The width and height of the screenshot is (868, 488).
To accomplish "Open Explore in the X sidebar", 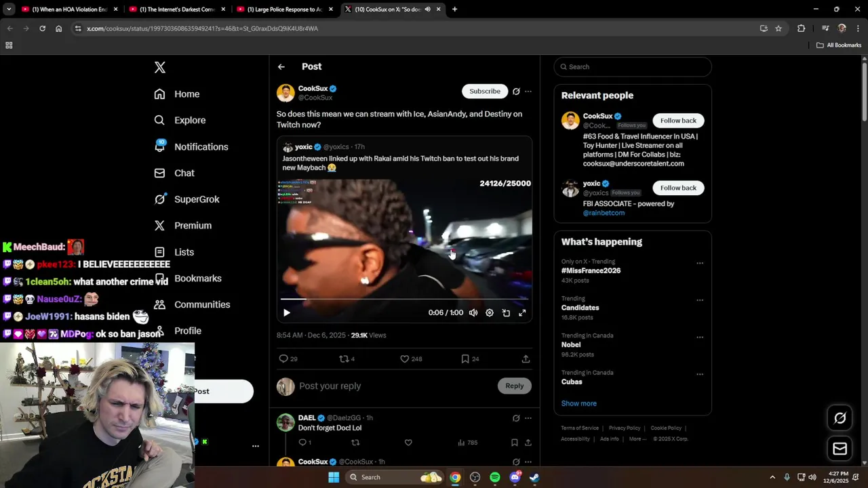I will pyautogui.click(x=180, y=120).
